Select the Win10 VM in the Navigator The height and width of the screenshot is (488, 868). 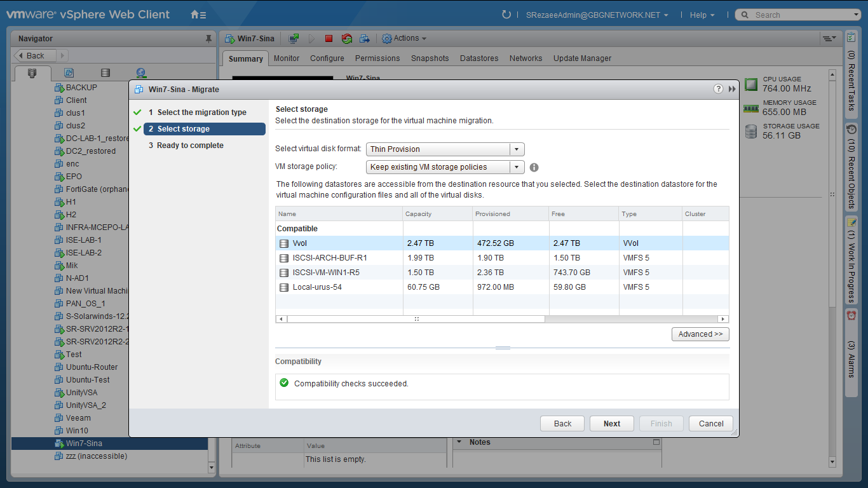pos(77,431)
